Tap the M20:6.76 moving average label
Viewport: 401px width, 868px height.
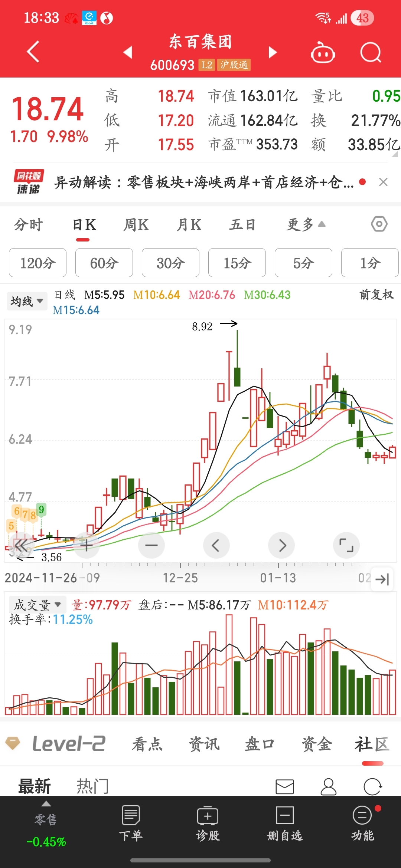[212, 295]
